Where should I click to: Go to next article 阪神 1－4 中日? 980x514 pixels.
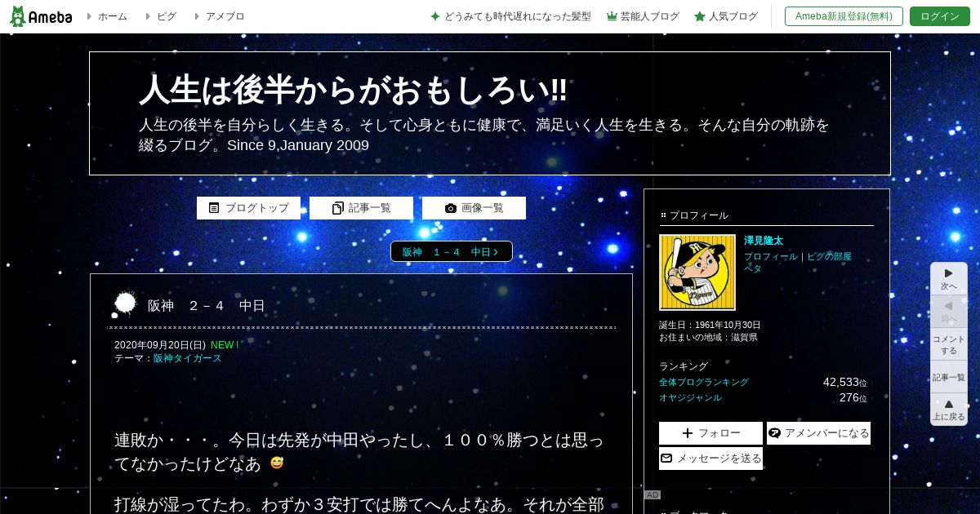click(451, 252)
